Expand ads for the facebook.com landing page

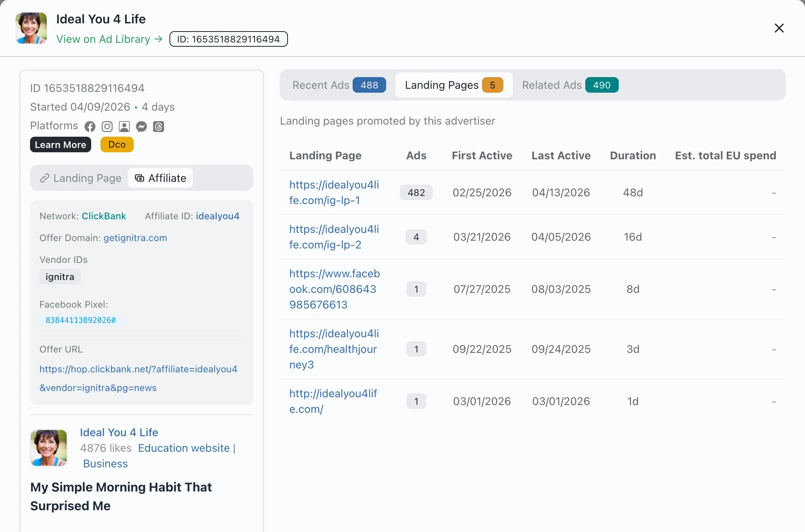click(x=416, y=289)
